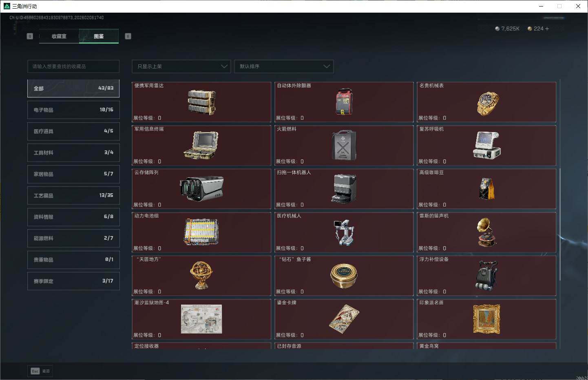Viewport: 588px width, 380px height.
Task: Show the 赛季限定 category list
Action: click(73, 281)
